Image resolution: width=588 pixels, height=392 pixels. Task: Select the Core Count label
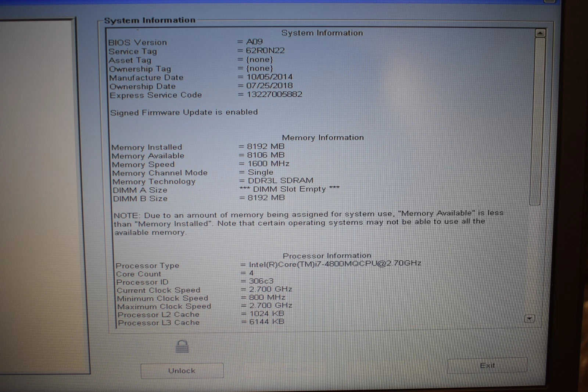[x=139, y=274]
